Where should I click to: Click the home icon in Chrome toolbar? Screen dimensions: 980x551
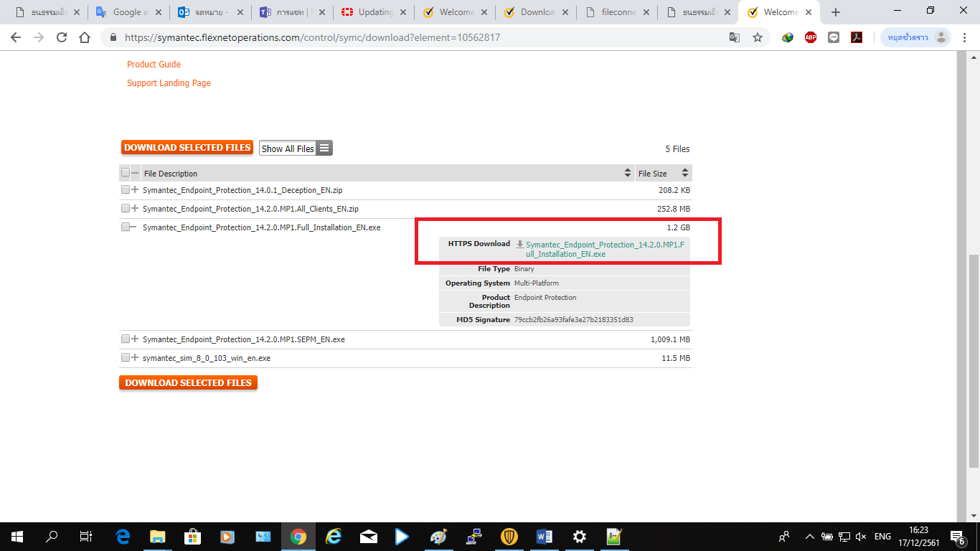[85, 38]
